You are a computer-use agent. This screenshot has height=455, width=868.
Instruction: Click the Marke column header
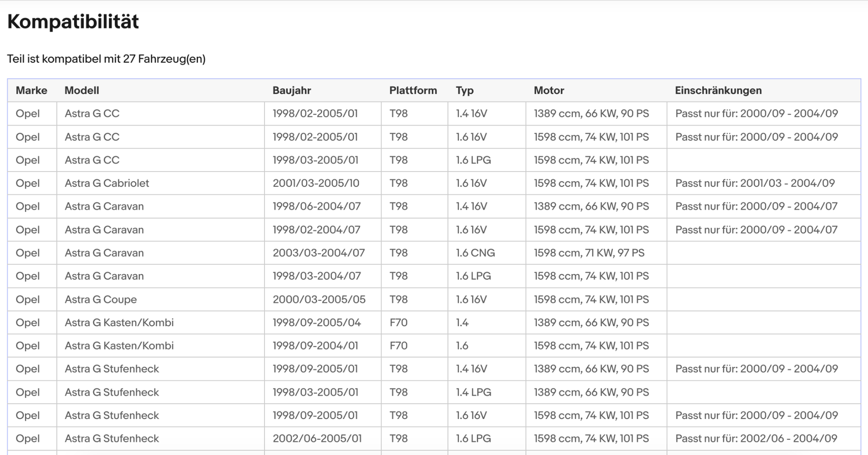[31, 90]
